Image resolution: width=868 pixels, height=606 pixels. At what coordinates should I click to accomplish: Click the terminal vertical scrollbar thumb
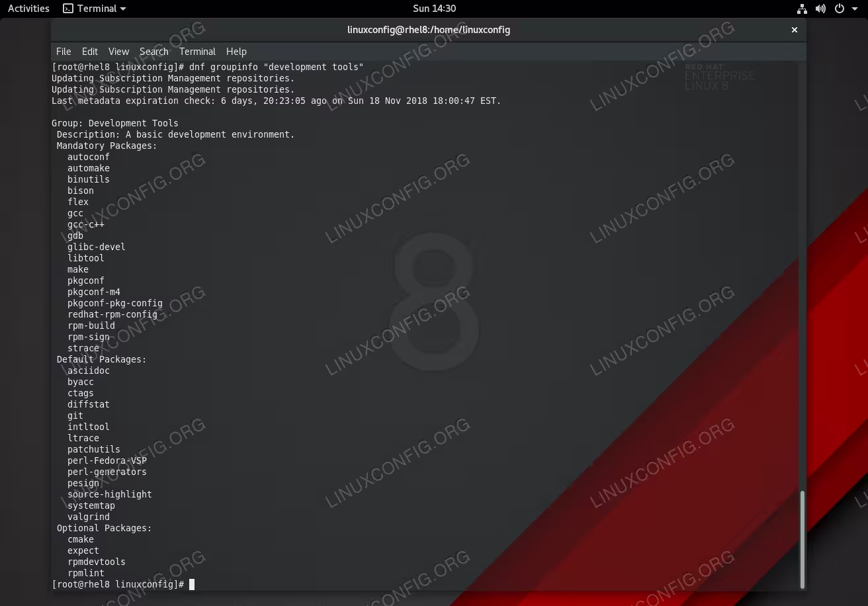[803, 539]
